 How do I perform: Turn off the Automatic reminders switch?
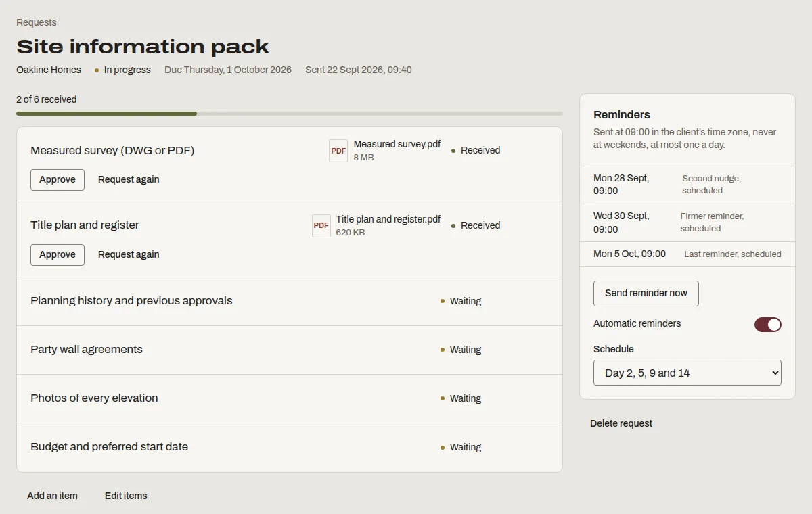tap(768, 325)
